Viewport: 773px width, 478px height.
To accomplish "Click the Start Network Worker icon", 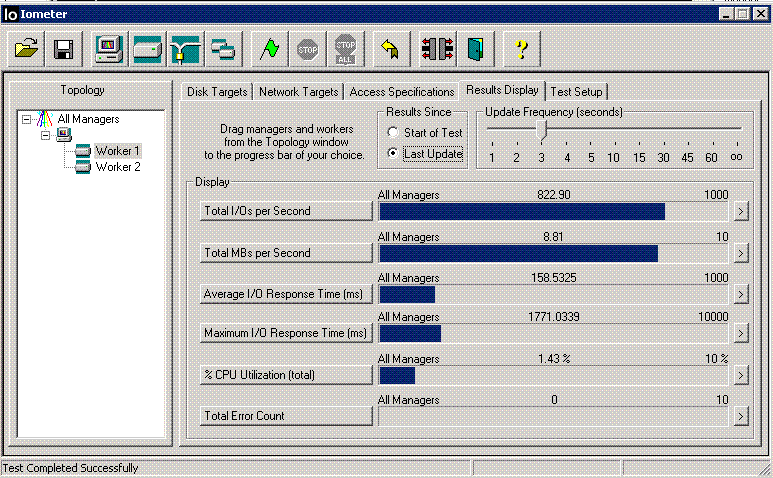I will coord(185,48).
